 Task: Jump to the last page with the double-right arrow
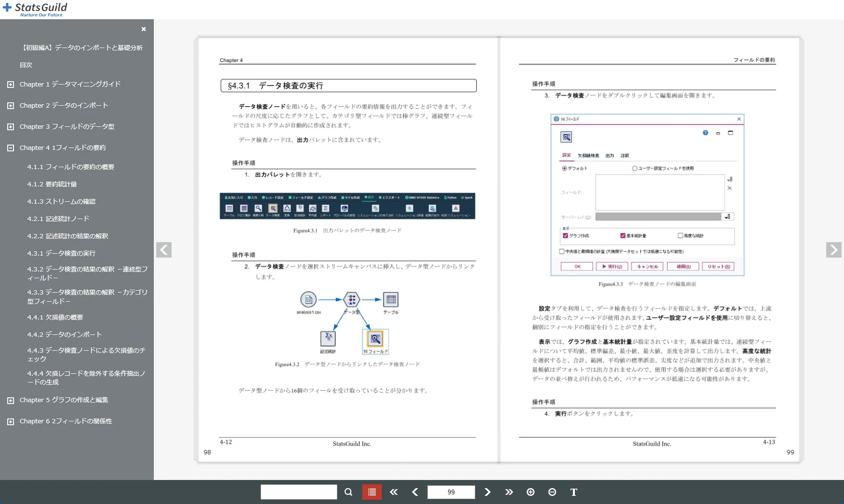coord(509,492)
